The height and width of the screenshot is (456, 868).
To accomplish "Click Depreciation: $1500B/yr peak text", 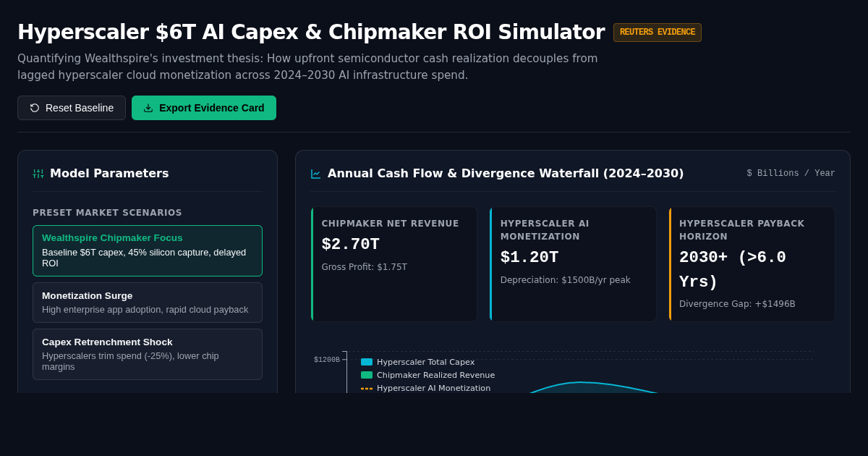I will coord(566,280).
